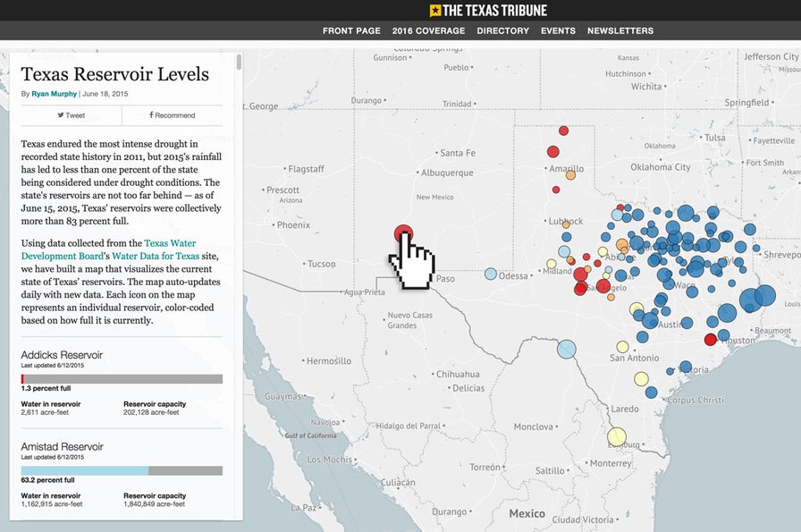The image size is (801, 532).
Task: Click Amistad Reservoir percent-full bar
Action: pyautogui.click(x=122, y=470)
